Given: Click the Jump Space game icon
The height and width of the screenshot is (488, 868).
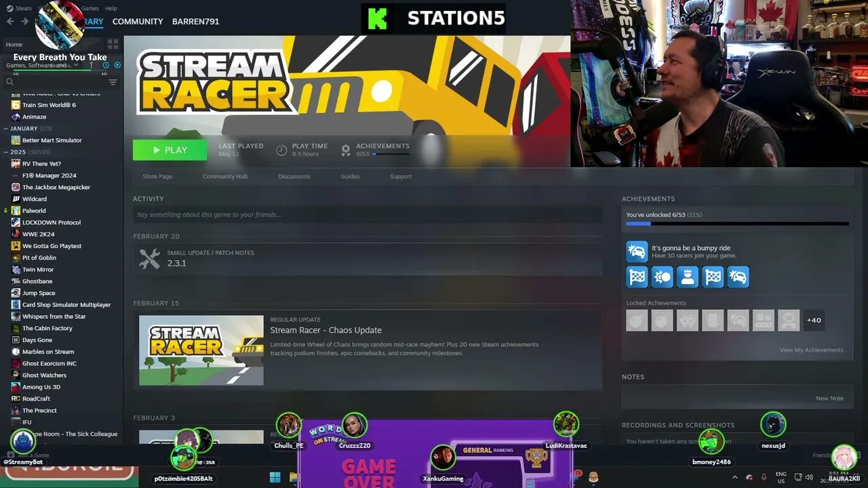Looking at the screenshot, I should click(x=16, y=293).
